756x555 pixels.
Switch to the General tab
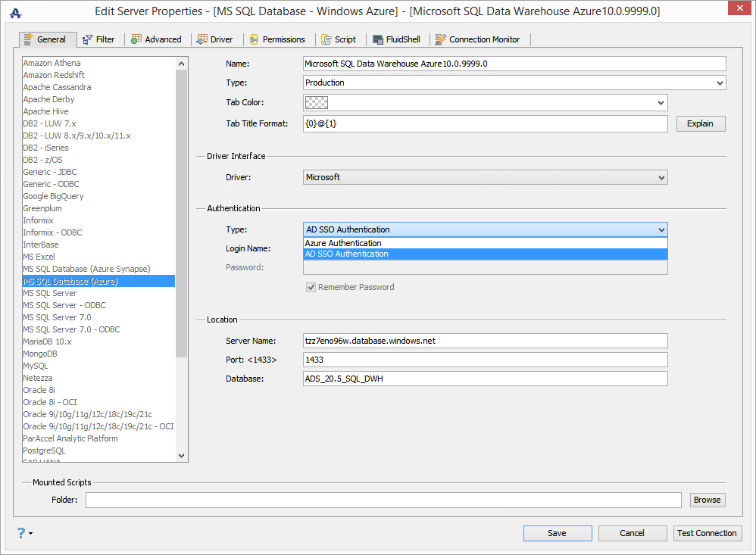(x=48, y=39)
